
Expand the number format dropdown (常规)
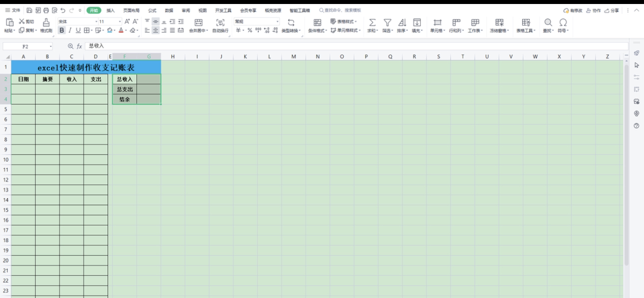[278, 21]
